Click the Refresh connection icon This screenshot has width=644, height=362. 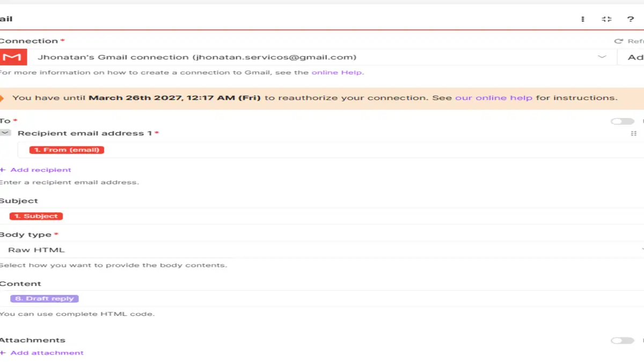click(619, 41)
